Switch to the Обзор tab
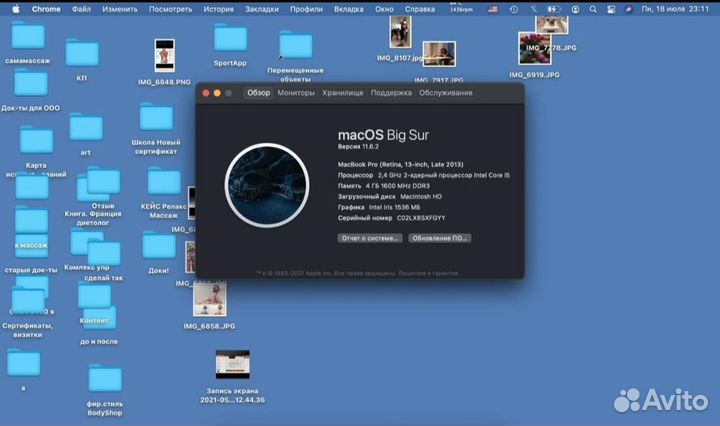 (x=259, y=93)
